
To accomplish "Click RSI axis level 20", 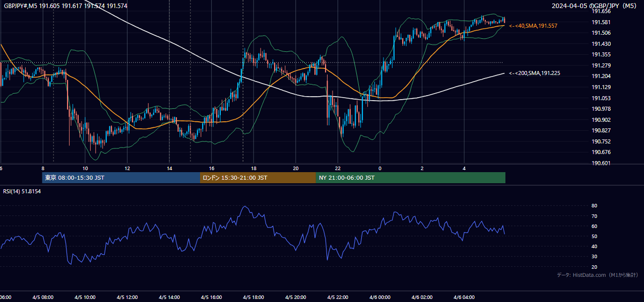I will (x=594, y=267).
